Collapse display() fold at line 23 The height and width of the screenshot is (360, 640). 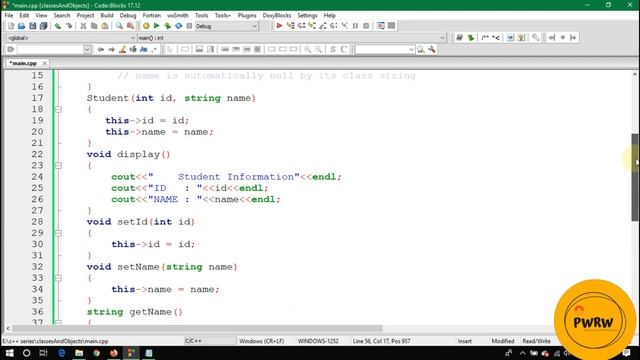(58, 166)
